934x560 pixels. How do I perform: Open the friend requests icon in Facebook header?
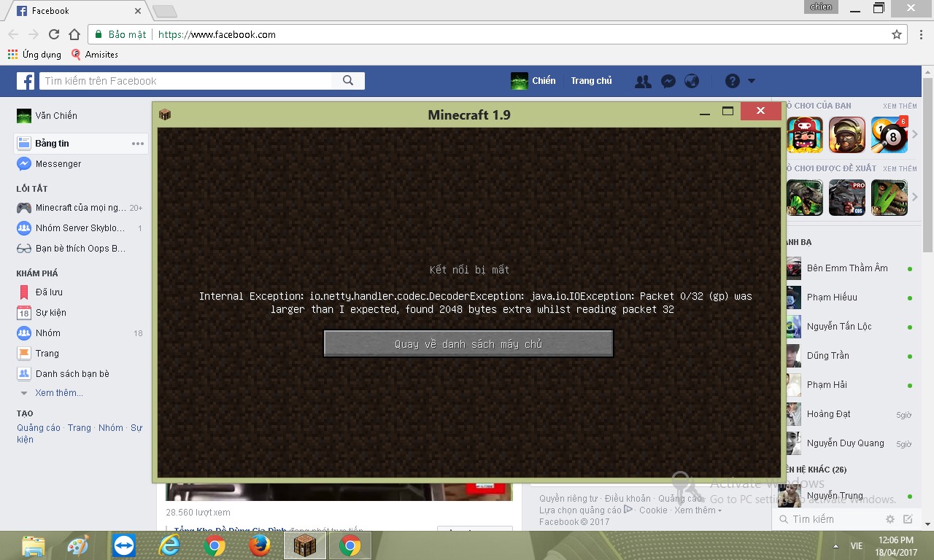[643, 81]
